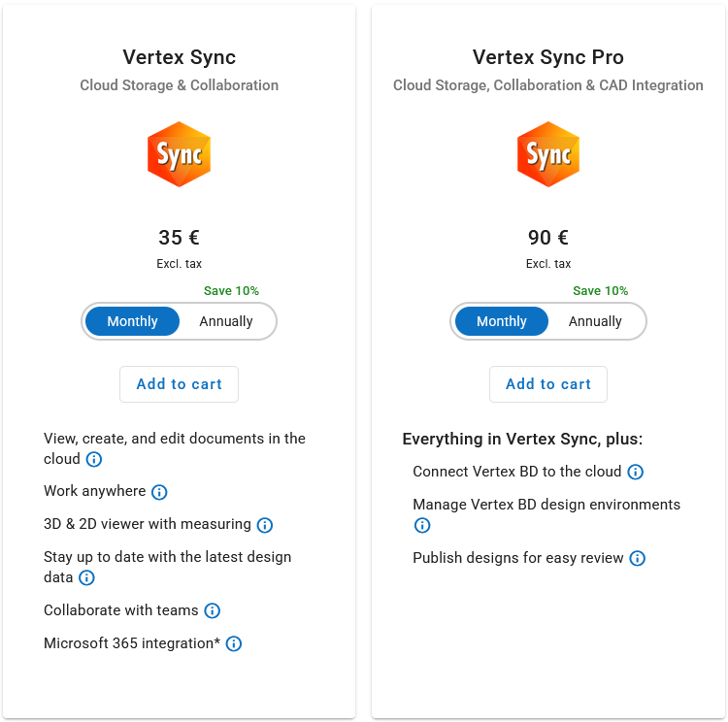Select Annually billing for Vertex Sync
The width and height of the screenshot is (728, 722).
click(x=226, y=321)
